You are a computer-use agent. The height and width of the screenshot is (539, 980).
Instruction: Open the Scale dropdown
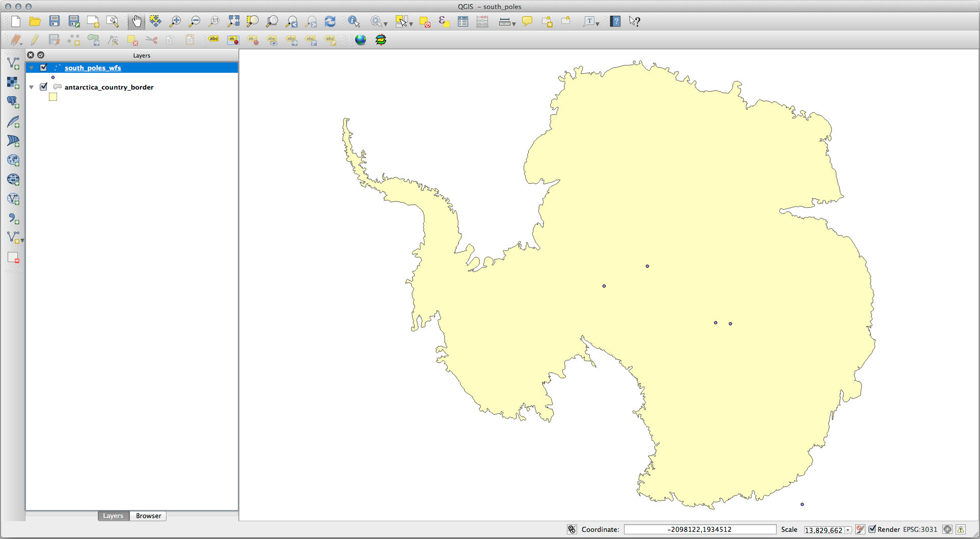848,530
